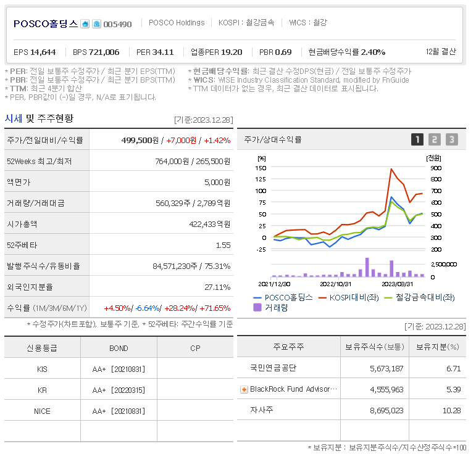Viewport: 476px width, 454px height.
Task: Expand the plus icon beside BlackRock Fund Advisor
Action: (244, 389)
